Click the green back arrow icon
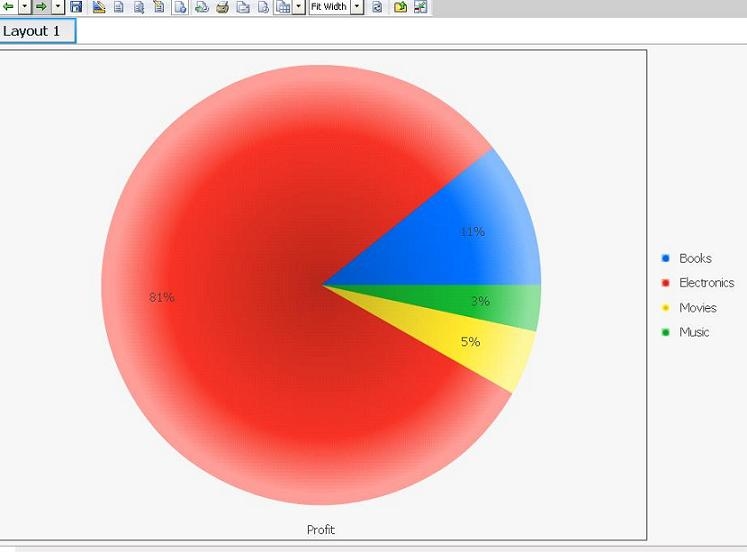Viewport: 747px width, 552px height. point(8,7)
